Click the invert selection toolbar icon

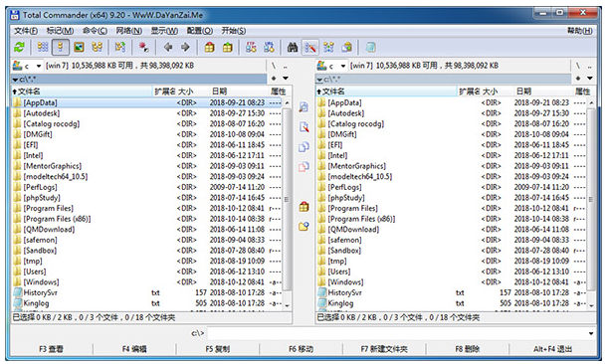click(120, 48)
